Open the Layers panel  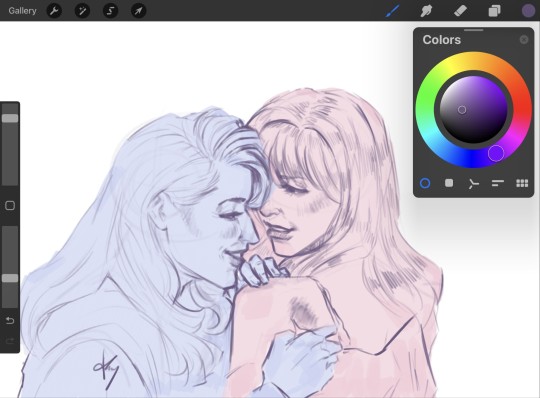495,11
